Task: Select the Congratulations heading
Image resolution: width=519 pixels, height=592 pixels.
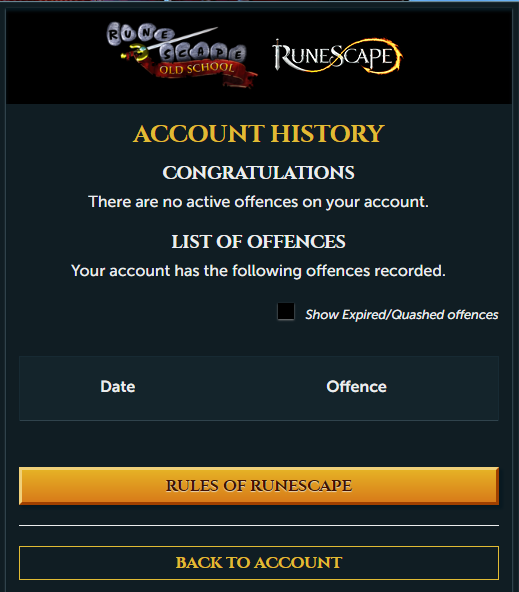Action: [x=259, y=173]
